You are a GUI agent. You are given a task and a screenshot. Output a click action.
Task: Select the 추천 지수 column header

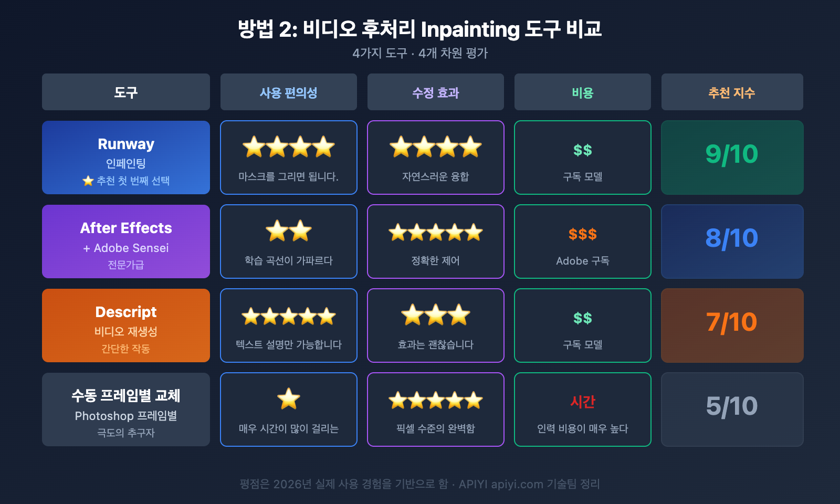pyautogui.click(x=732, y=92)
